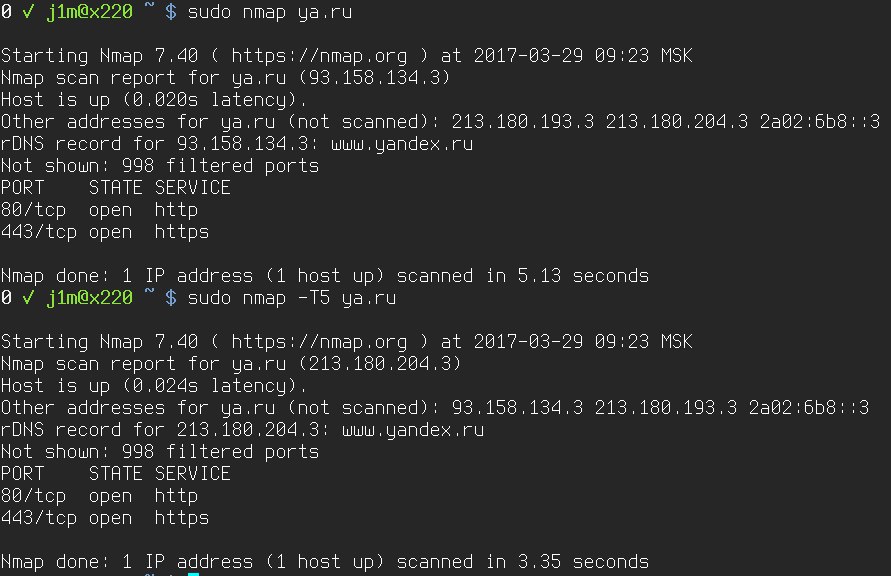The image size is (891, 576).
Task: Click the '3.35 seconds' scan time
Action: [583, 561]
